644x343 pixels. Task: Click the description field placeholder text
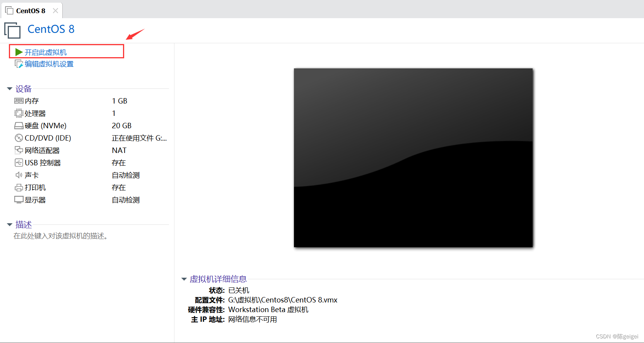click(x=61, y=236)
